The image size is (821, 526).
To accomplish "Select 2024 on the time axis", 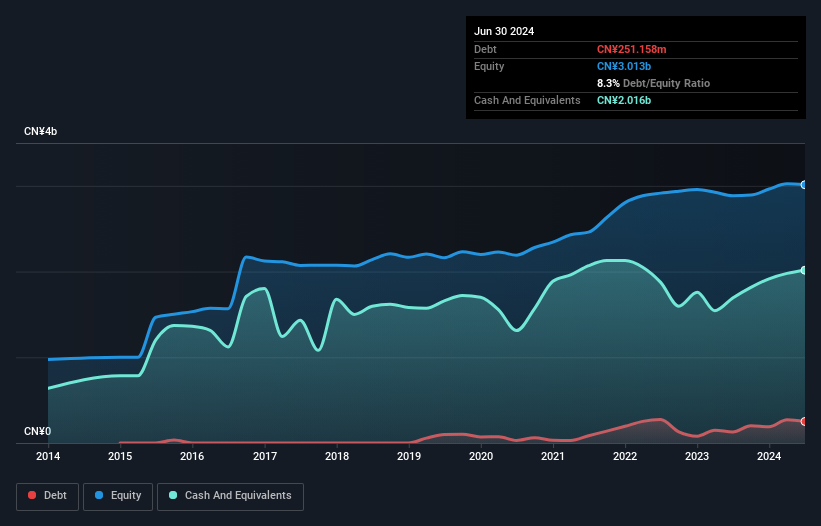I will (769, 457).
